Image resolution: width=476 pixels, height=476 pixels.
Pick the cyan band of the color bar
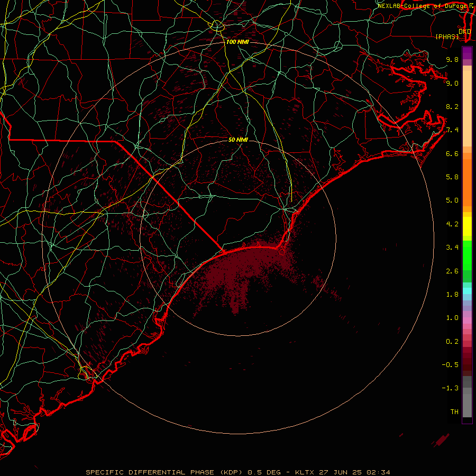click(467, 291)
